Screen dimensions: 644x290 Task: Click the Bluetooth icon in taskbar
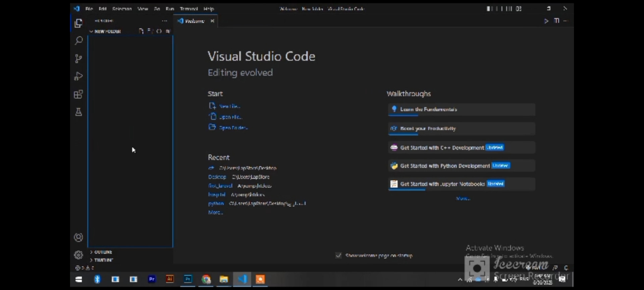click(x=97, y=279)
